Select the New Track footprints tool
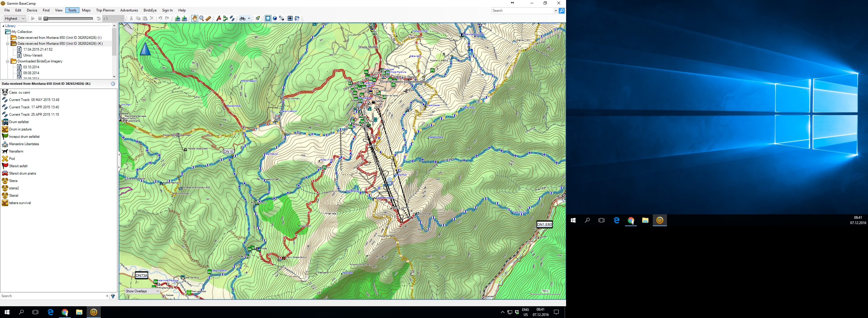The image size is (868, 318). tap(232, 19)
